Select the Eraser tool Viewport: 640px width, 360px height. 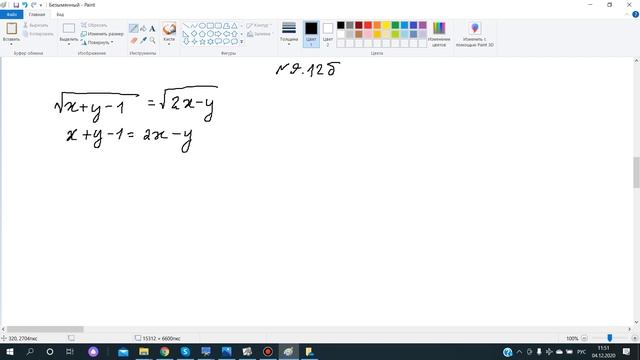[133, 40]
